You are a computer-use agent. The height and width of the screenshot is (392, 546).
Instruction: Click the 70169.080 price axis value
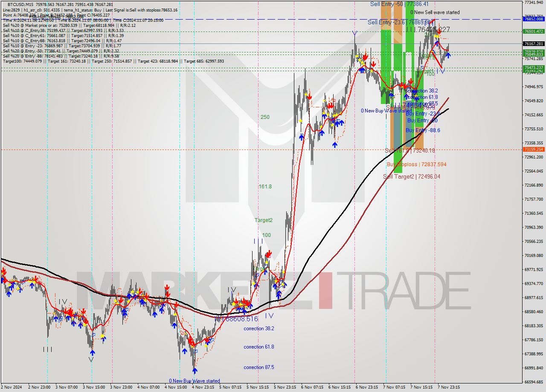tap(534, 256)
